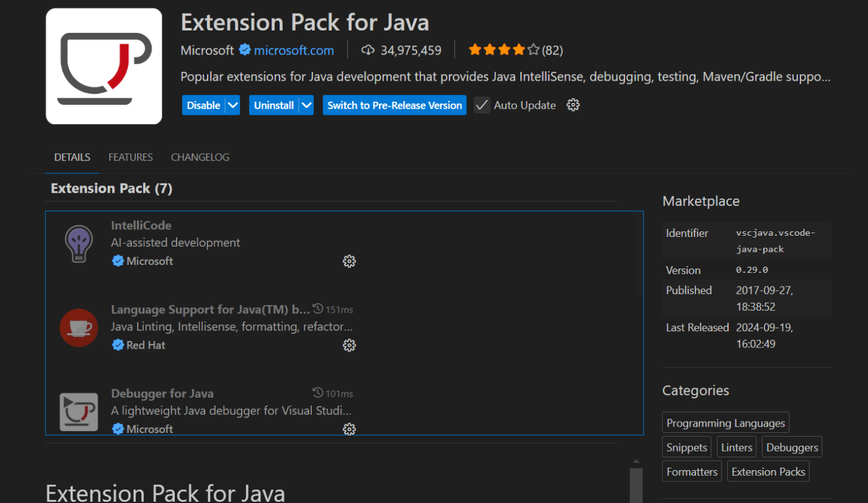Open the gear icon for Debugger for Java
The height and width of the screenshot is (503, 868).
point(349,429)
